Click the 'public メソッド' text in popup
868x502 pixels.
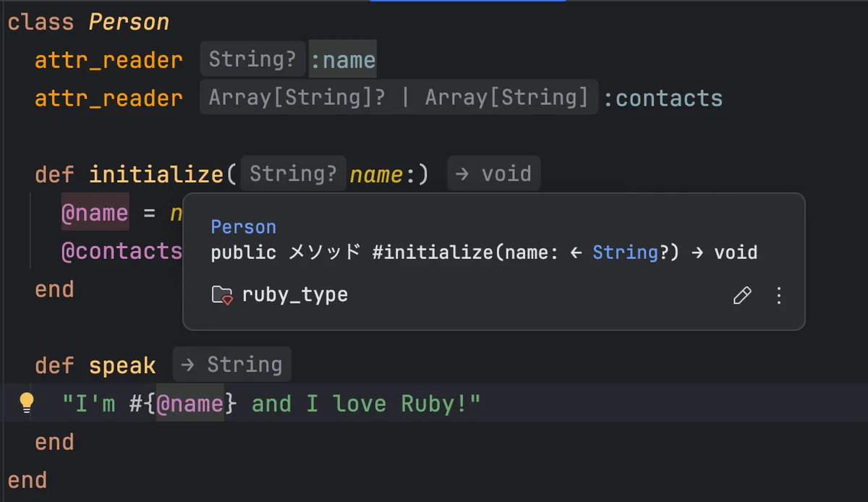[285, 252]
